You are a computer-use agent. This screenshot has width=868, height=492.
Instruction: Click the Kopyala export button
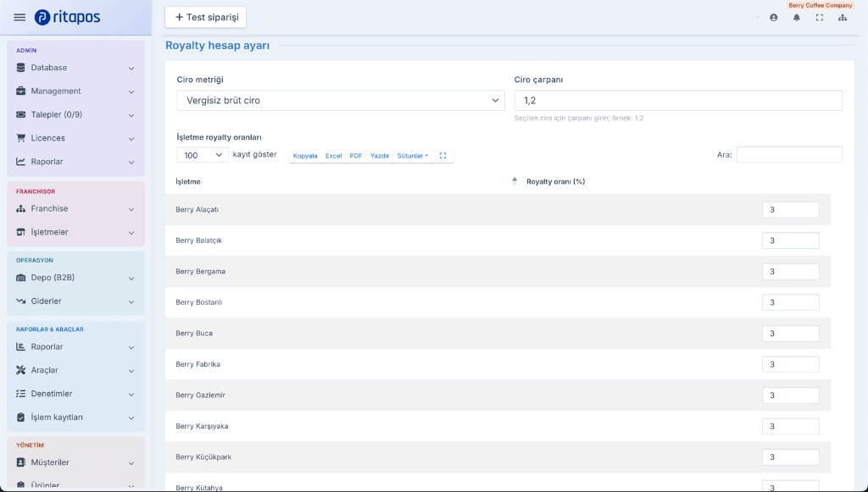tap(305, 156)
